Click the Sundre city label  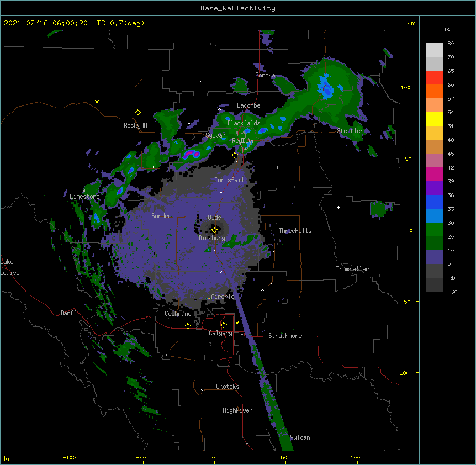coord(161,216)
